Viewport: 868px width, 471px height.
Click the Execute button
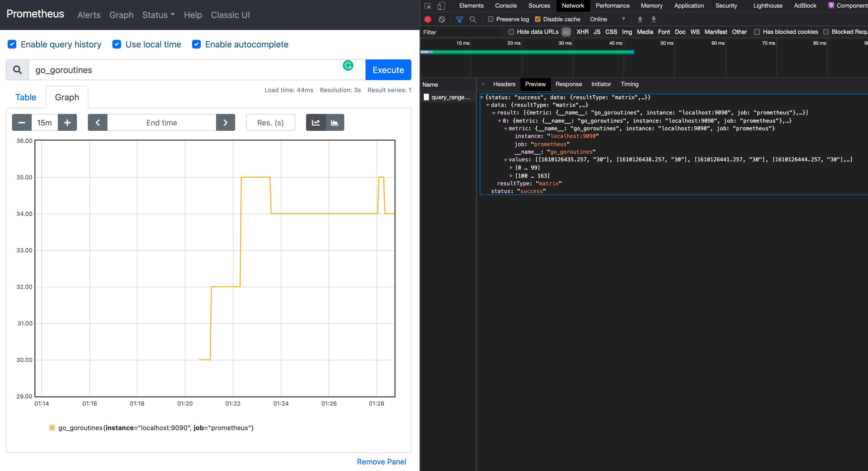pos(388,70)
